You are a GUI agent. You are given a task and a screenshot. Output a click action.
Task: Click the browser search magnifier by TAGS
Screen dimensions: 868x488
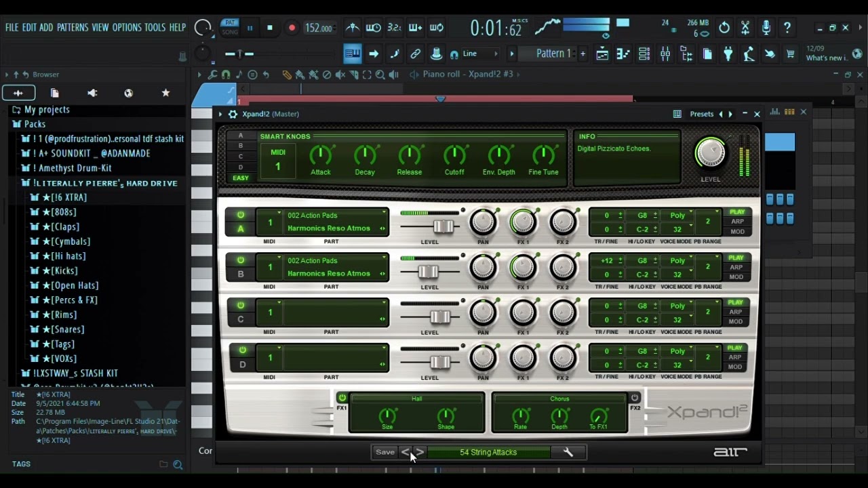tap(178, 464)
